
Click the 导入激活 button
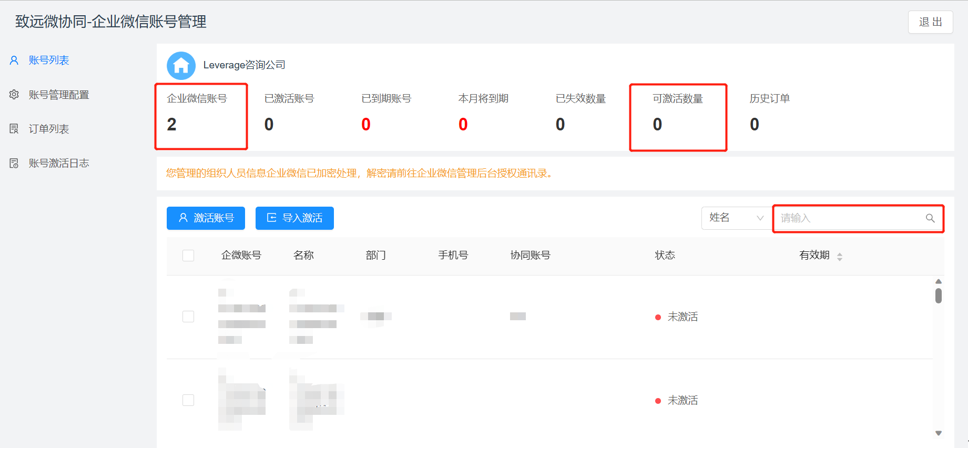[x=295, y=218]
